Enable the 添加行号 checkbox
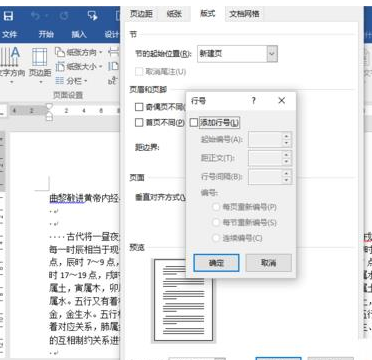This screenshot has height=360, width=372. click(194, 123)
